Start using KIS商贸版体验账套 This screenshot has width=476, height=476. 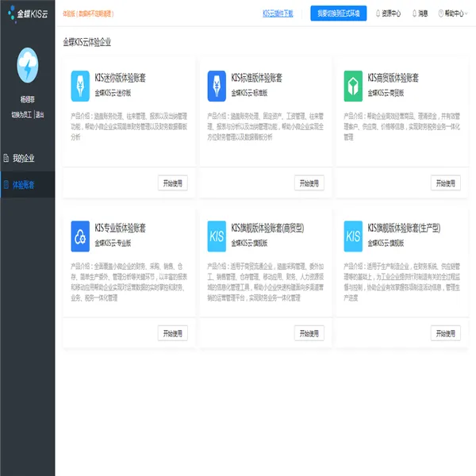(446, 183)
